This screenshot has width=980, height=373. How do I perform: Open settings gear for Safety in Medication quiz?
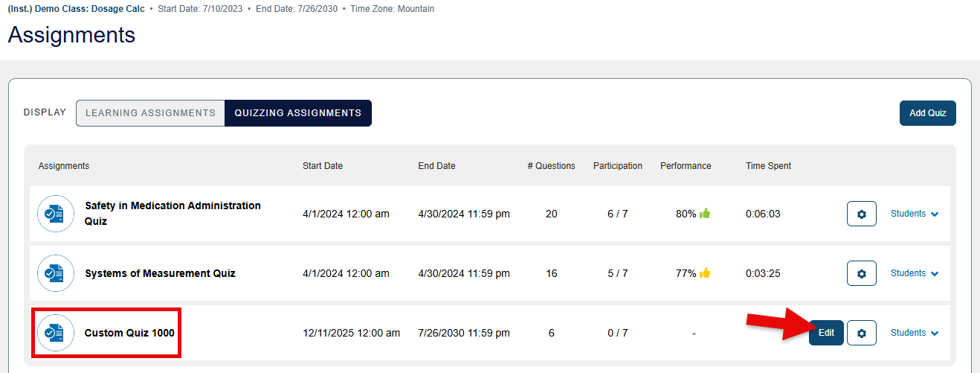coord(861,214)
